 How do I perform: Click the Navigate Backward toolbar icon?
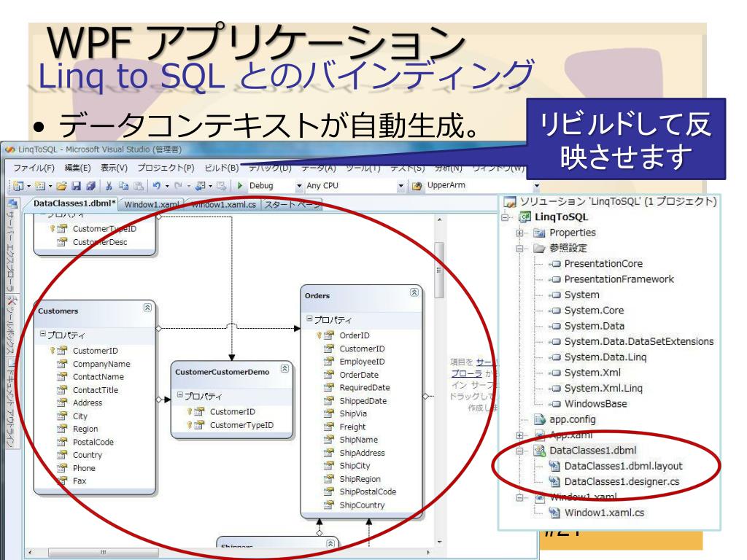pos(201,186)
